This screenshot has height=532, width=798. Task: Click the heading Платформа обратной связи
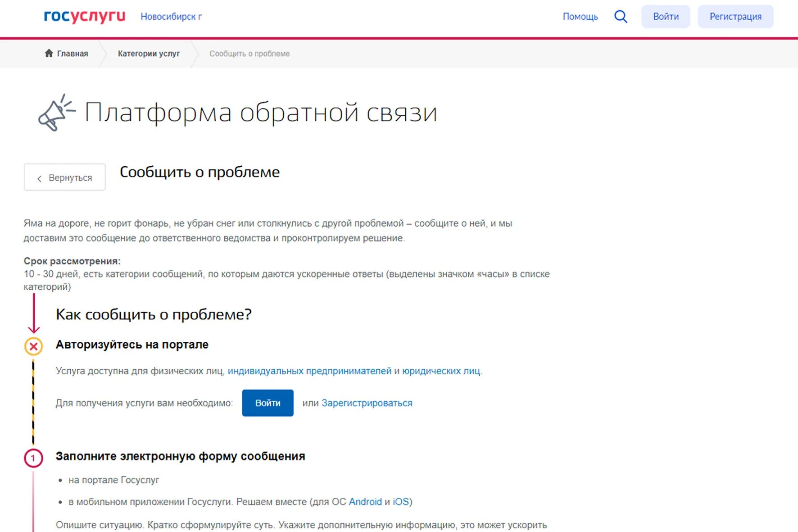[261, 113]
